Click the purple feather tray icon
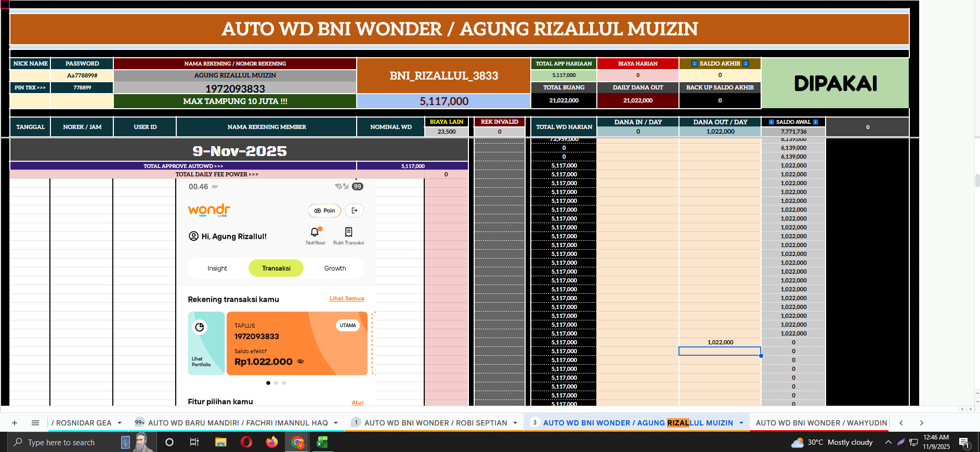This screenshot has height=452, width=980. pos(901,442)
